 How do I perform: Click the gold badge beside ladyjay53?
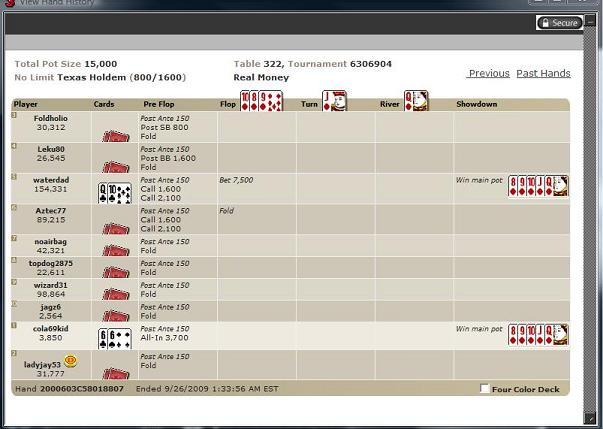click(x=71, y=361)
